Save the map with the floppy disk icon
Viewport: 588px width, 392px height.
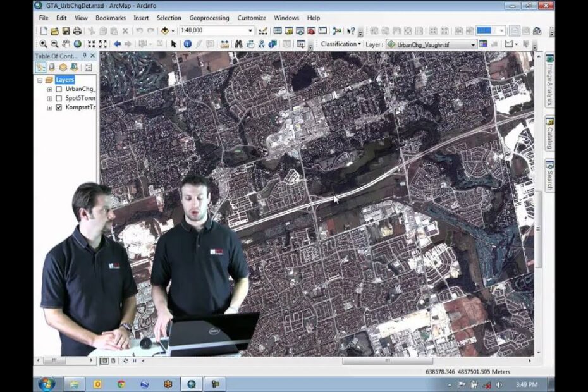point(66,31)
